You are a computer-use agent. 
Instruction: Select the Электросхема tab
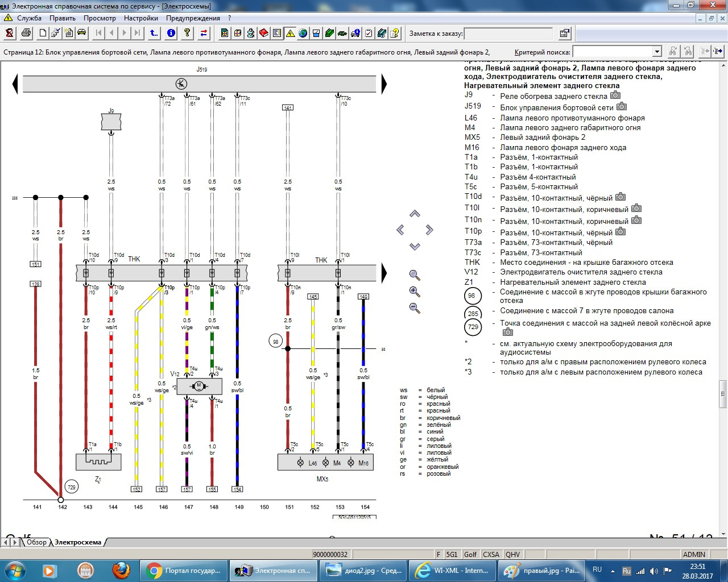[x=78, y=542]
